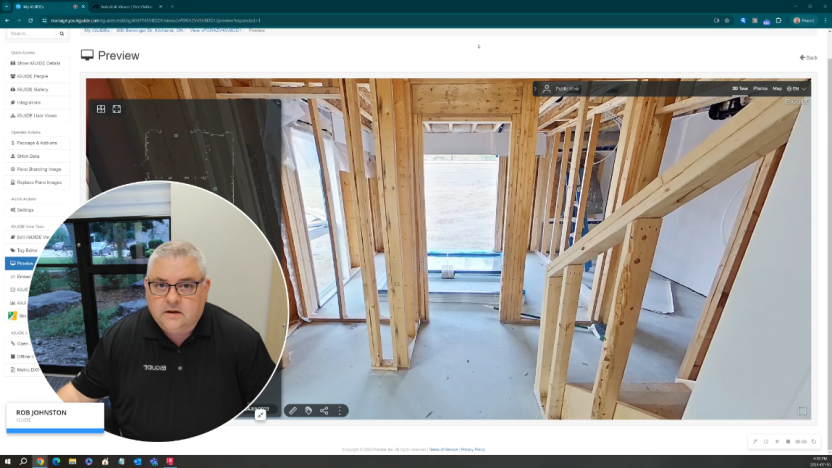This screenshot has width=832, height=468.
Task: Click the sidebar Search input field
Action: pyautogui.click(x=30, y=34)
